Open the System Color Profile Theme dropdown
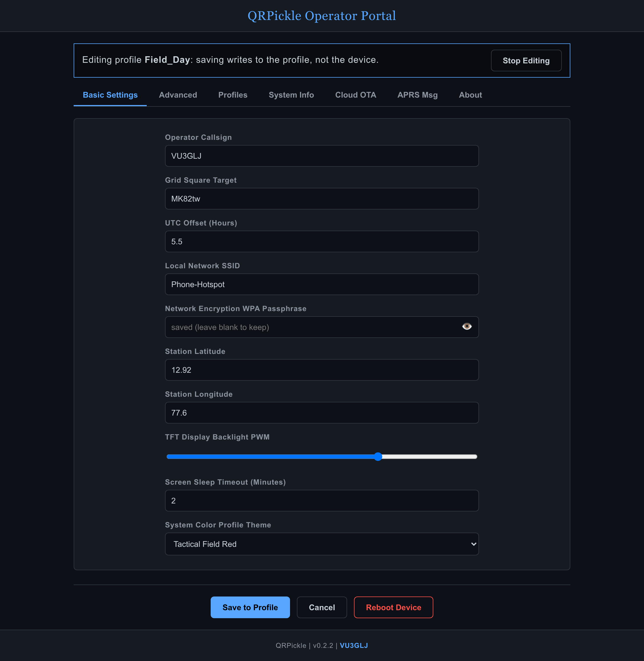This screenshot has height=661, width=644. pyautogui.click(x=322, y=544)
